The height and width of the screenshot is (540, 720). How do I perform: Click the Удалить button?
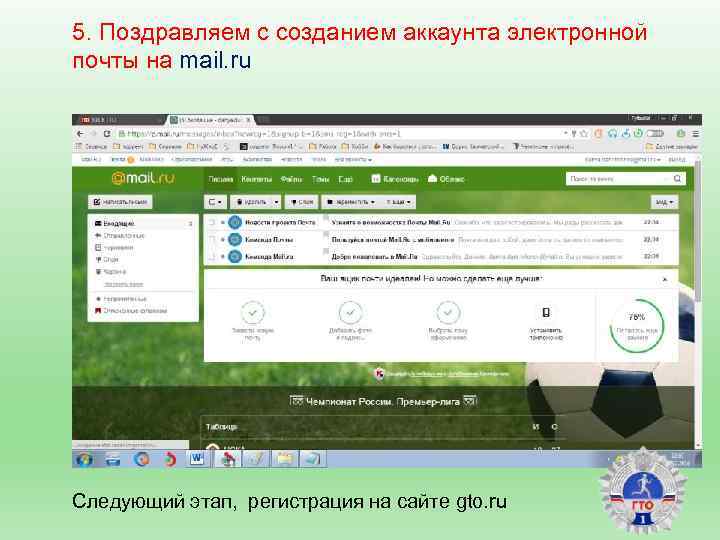click(252, 202)
